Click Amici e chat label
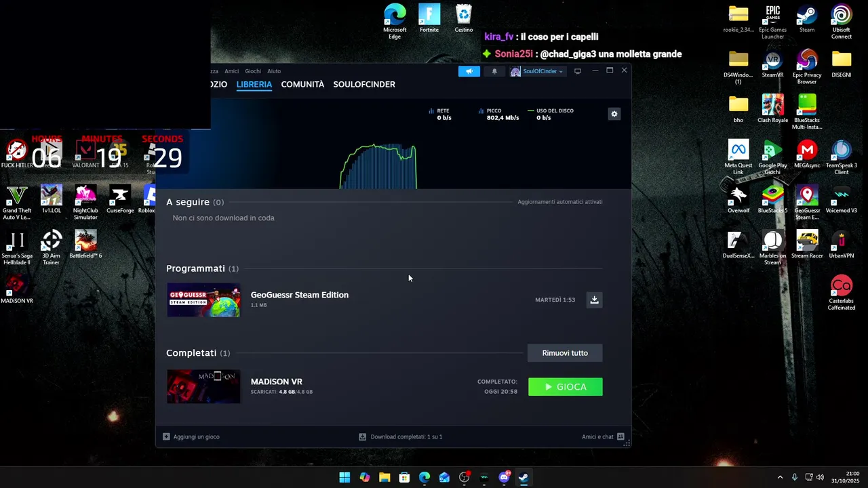Viewport: 868px width, 488px height. [597, 436]
